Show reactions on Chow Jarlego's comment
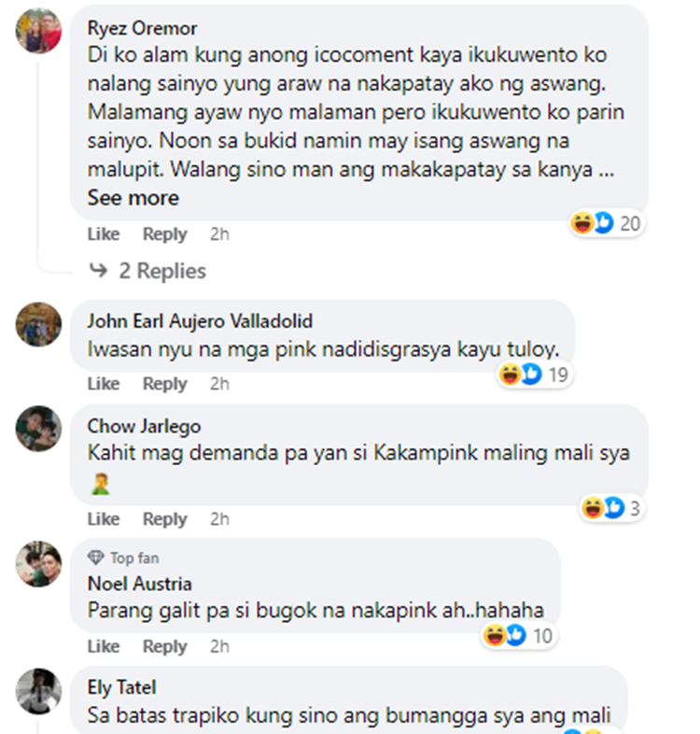This screenshot has width=700, height=734. (611, 508)
